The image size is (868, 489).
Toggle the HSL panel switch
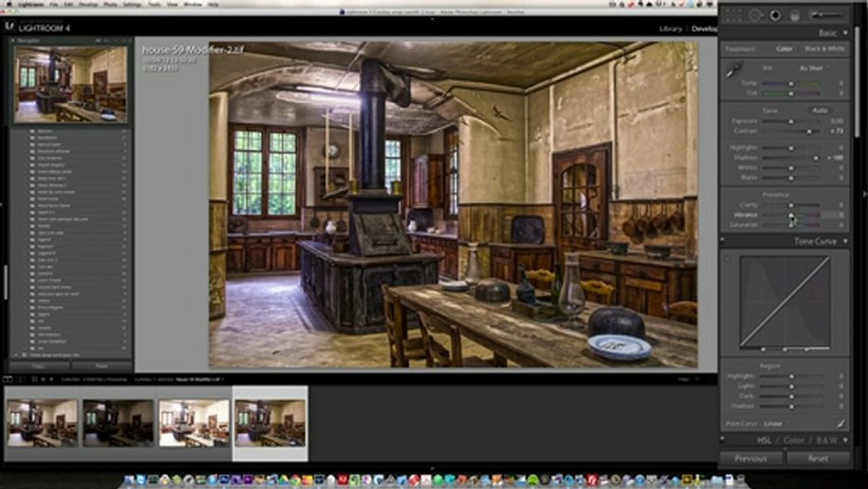pyautogui.click(x=723, y=440)
